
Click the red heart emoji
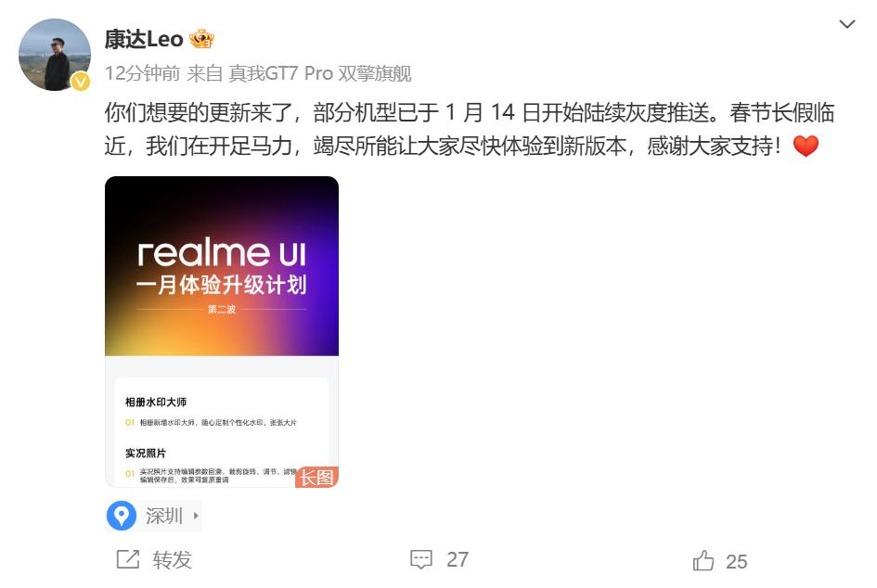click(806, 146)
